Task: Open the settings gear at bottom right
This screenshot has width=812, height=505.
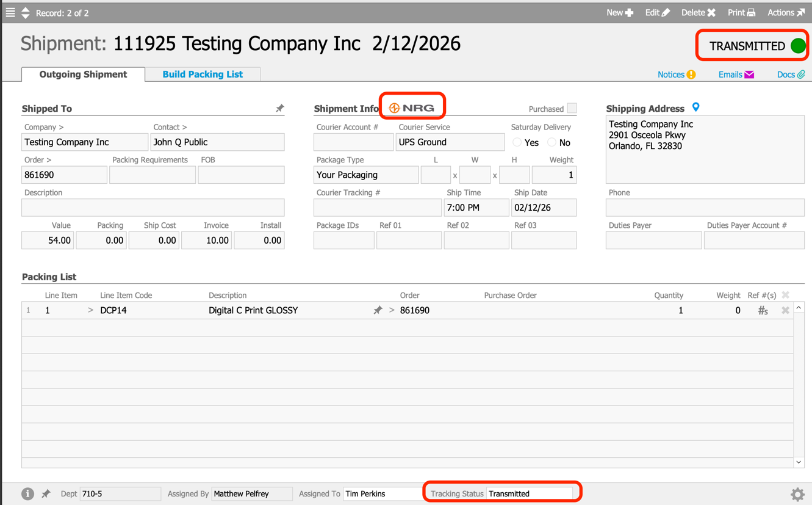Action: [797, 494]
